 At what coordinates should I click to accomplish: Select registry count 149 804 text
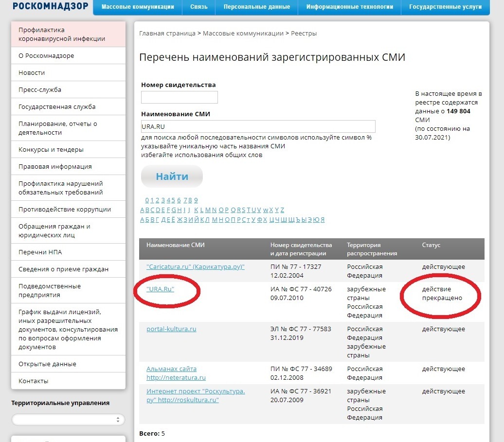coord(458,111)
